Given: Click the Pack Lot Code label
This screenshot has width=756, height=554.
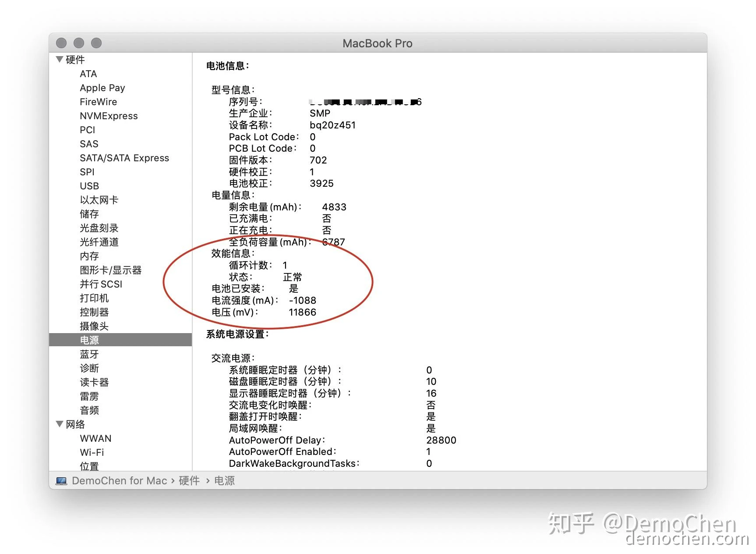Looking at the screenshot, I should pyautogui.click(x=264, y=137).
